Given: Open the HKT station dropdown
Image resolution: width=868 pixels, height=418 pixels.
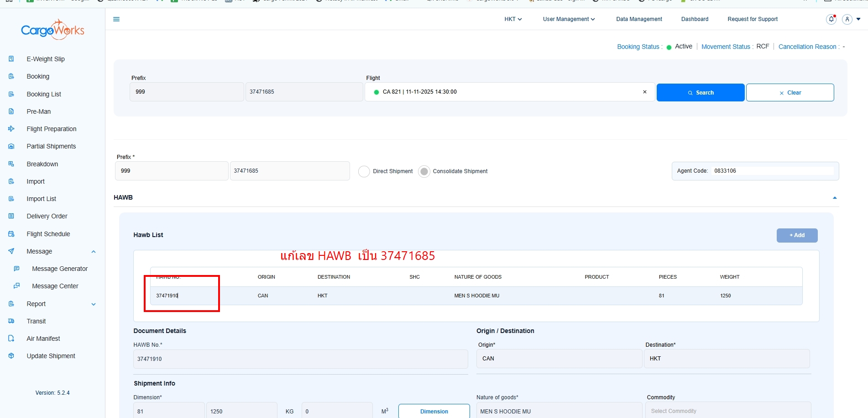Looking at the screenshot, I should tap(513, 19).
